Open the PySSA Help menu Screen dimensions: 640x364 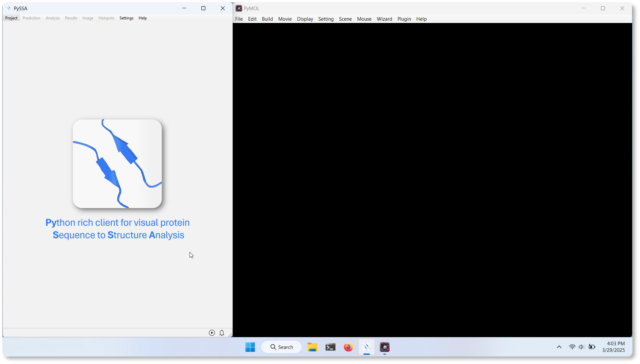(x=143, y=18)
